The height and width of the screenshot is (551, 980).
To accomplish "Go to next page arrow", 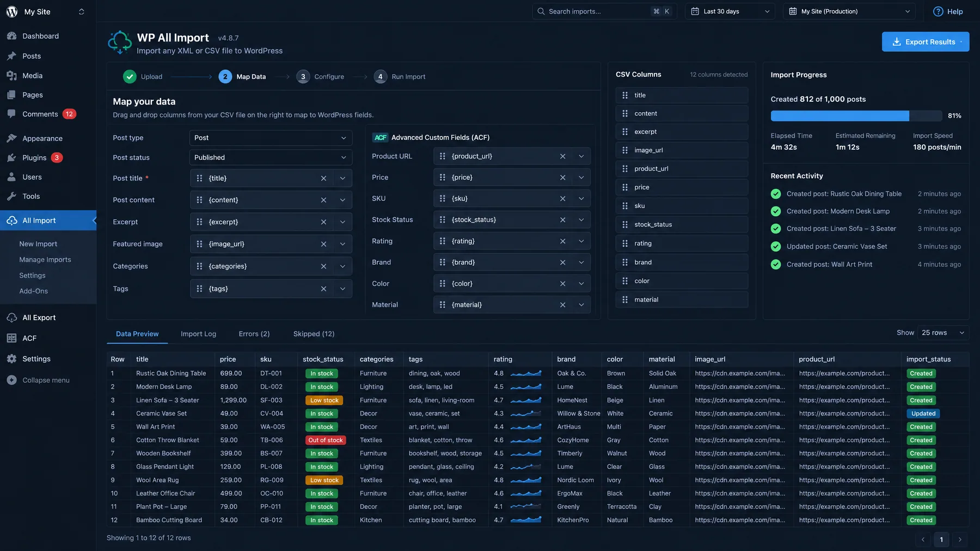I will pos(960,540).
